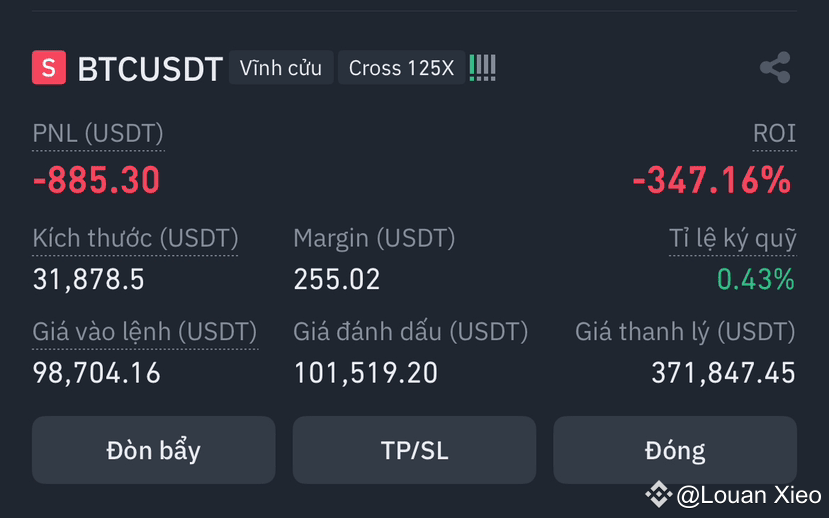Tap the ROI label for details
829x518 pixels.
coord(775,133)
